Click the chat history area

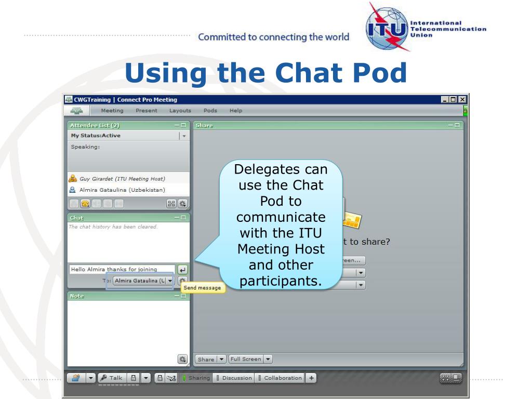point(129,242)
